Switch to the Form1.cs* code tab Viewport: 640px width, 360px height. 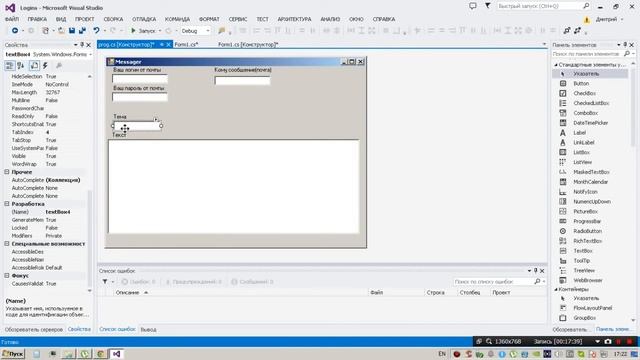tap(186, 44)
